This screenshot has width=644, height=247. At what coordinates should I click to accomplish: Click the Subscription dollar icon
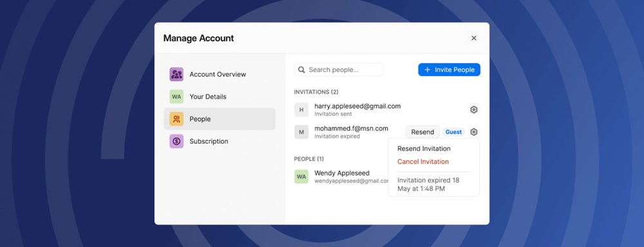[x=176, y=141]
